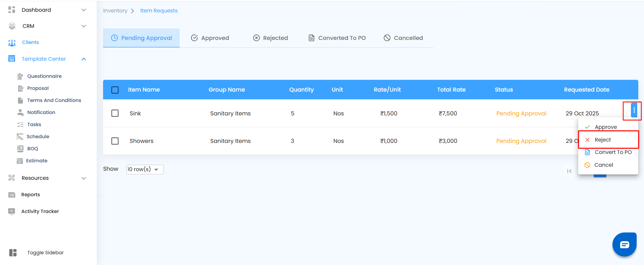
Task: Click the checkmark icon on Approved tab
Action: (194, 38)
